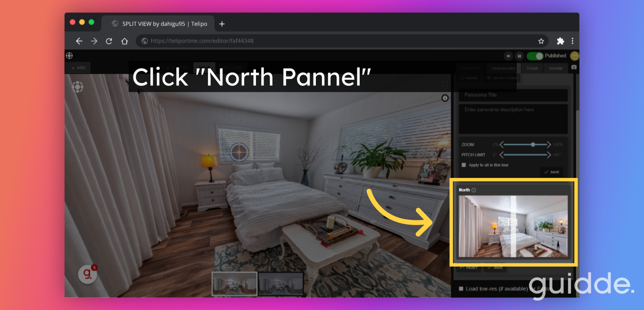Open a new browser tab with plus
644x310 pixels.
click(x=222, y=24)
